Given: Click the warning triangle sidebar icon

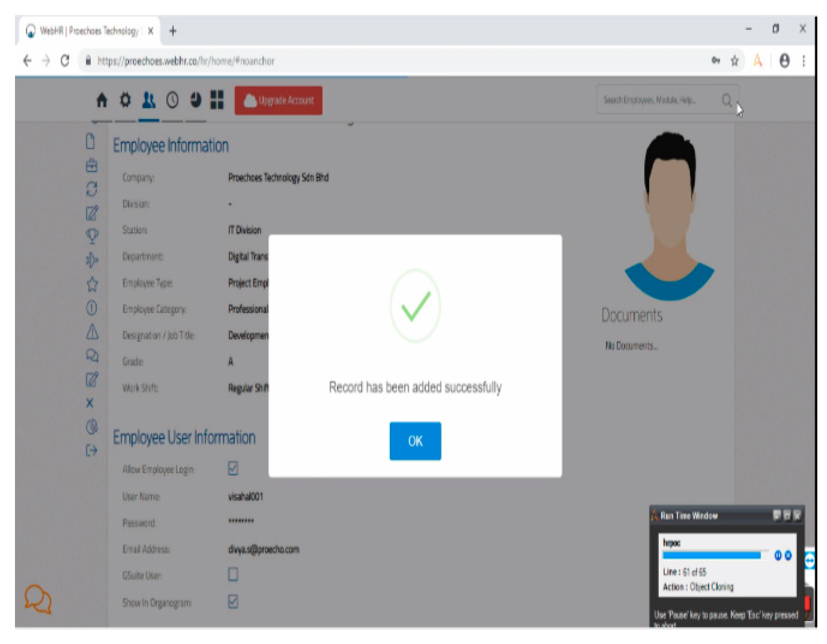Looking at the screenshot, I should [x=92, y=331].
